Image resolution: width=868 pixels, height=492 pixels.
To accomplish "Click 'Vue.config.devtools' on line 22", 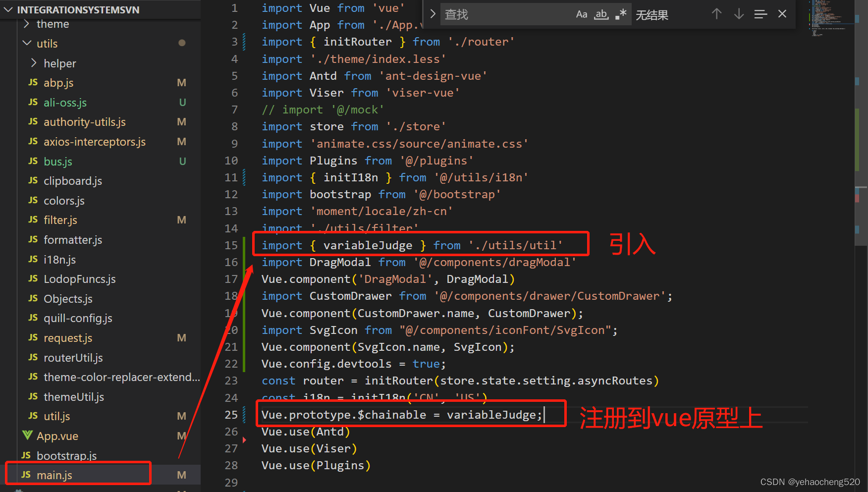I will [x=326, y=364].
